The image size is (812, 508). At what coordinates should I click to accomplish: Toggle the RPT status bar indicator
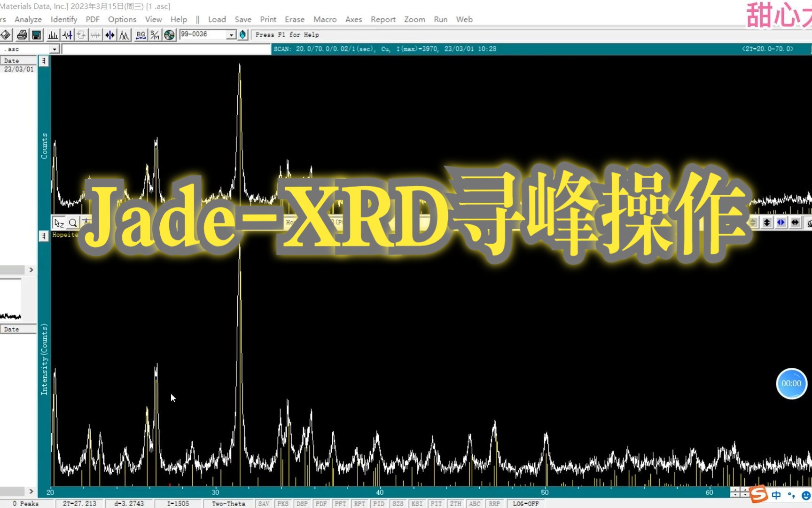[359, 504]
